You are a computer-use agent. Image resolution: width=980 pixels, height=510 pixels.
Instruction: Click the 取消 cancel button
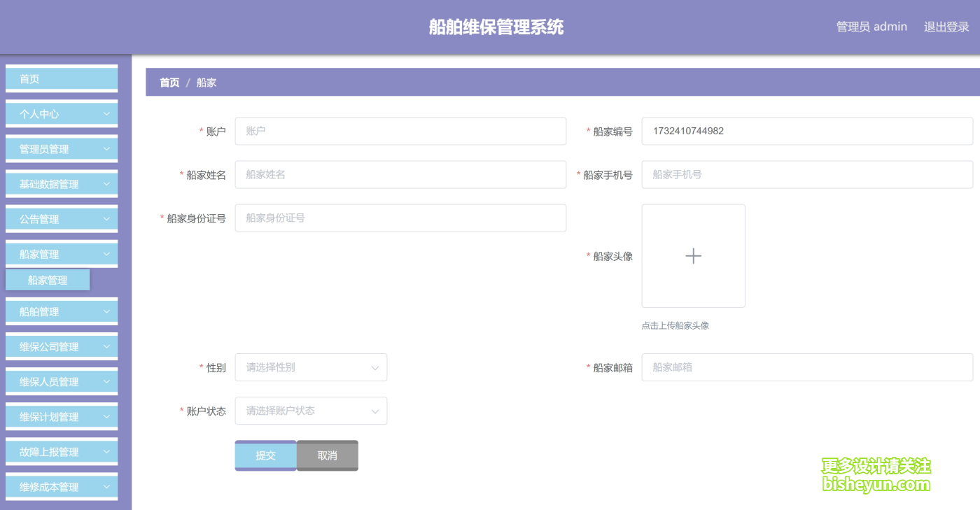tap(328, 455)
